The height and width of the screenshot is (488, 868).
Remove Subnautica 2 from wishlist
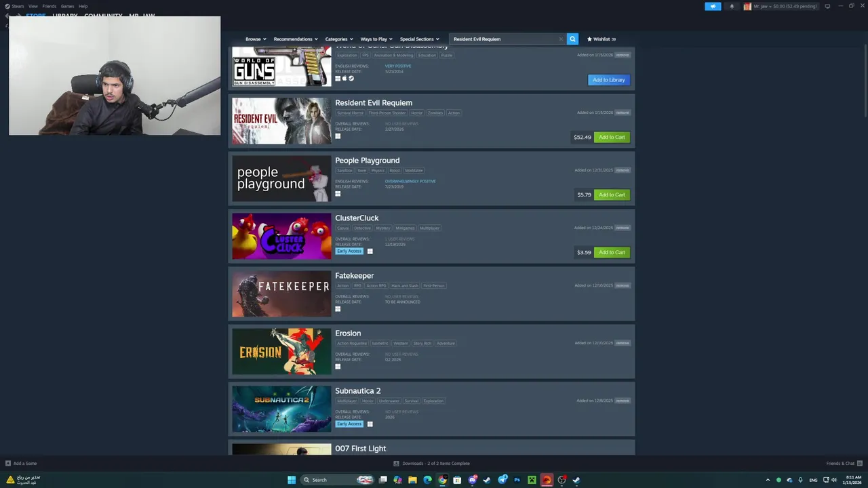(623, 401)
